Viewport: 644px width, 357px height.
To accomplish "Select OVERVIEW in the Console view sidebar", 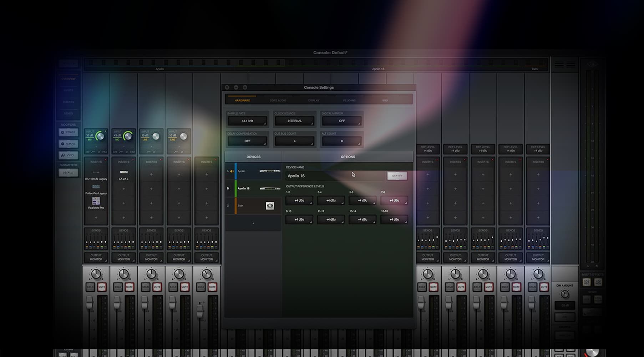I will tap(69, 79).
